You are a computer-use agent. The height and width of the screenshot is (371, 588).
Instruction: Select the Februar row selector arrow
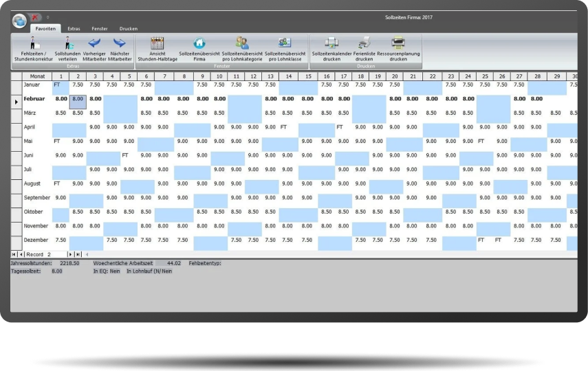point(16,102)
